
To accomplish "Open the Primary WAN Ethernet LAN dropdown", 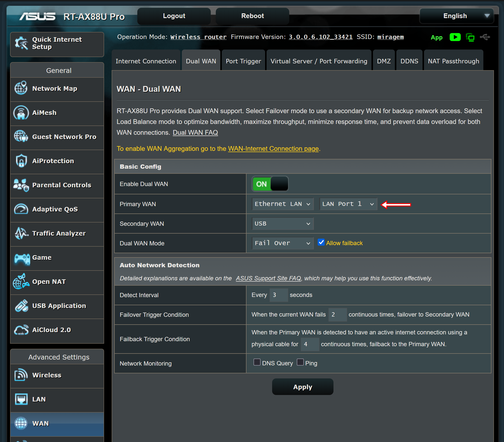I will click(x=282, y=204).
